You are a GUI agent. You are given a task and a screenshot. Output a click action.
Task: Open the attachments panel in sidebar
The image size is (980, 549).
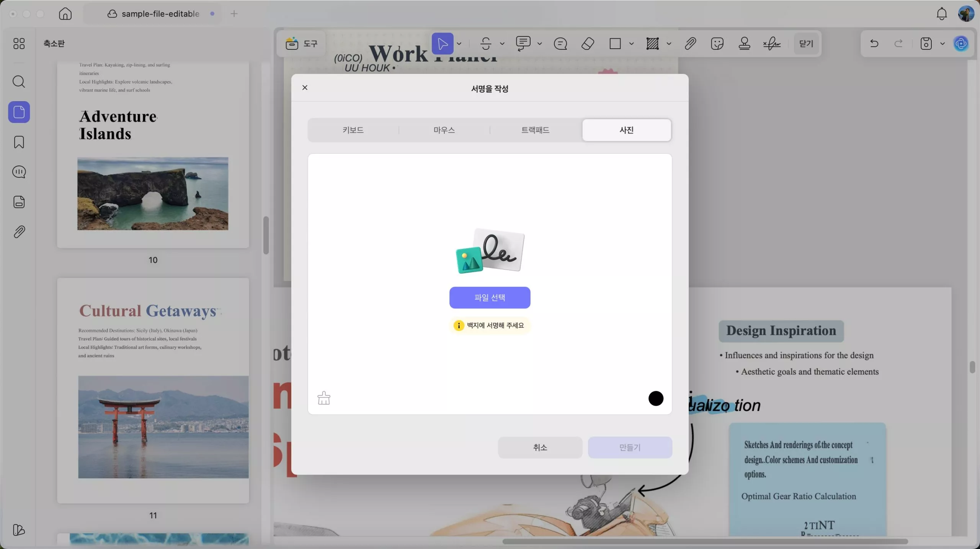tap(19, 232)
